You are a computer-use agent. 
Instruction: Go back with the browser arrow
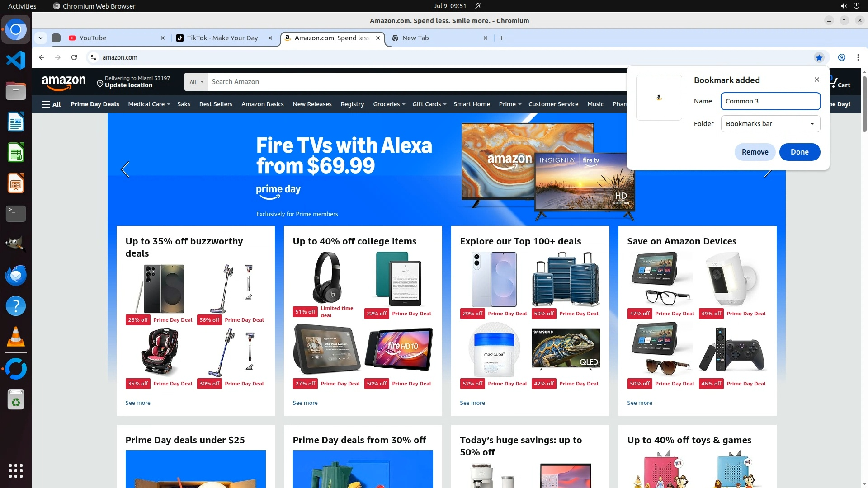click(42, 57)
